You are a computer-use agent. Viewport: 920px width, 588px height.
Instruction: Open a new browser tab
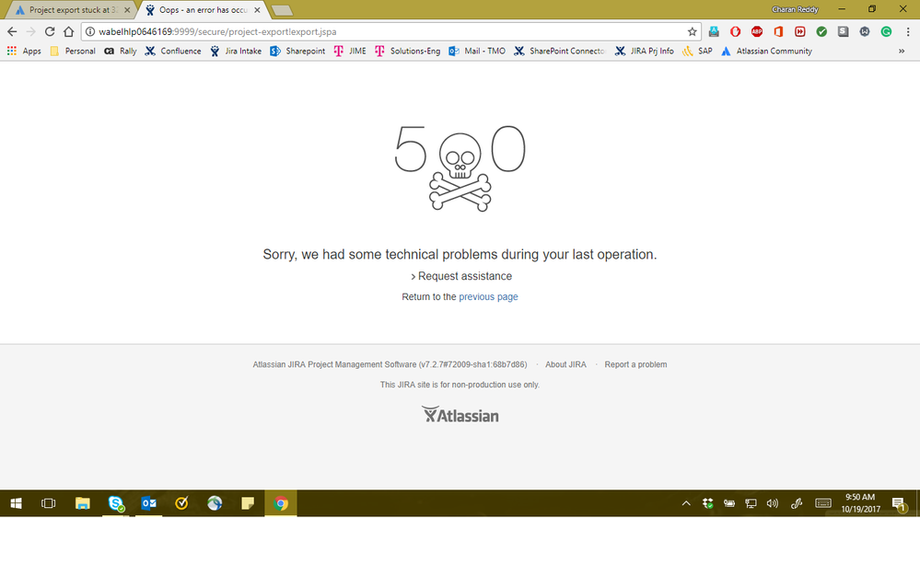click(282, 10)
